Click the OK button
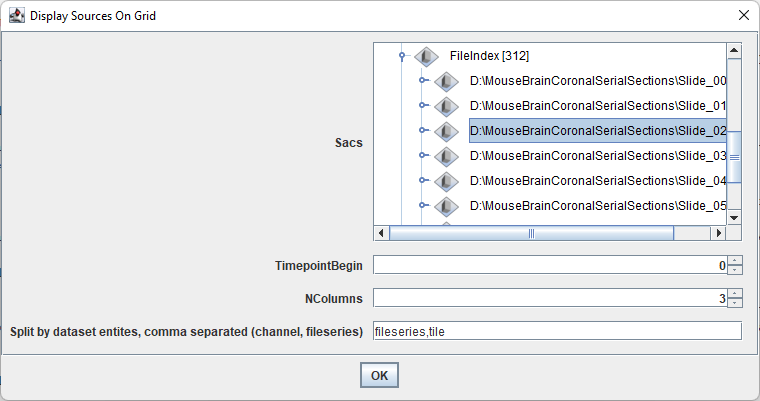 (380, 375)
